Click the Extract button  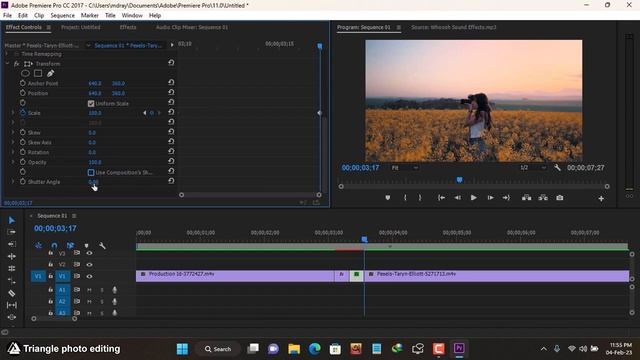[543, 198]
